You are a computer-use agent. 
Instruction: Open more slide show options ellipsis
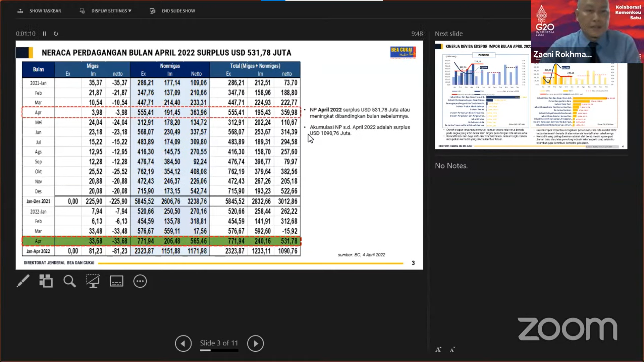(x=140, y=281)
